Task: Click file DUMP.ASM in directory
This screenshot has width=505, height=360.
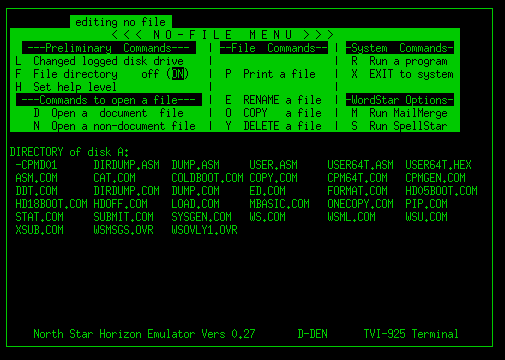Action: click(x=195, y=165)
